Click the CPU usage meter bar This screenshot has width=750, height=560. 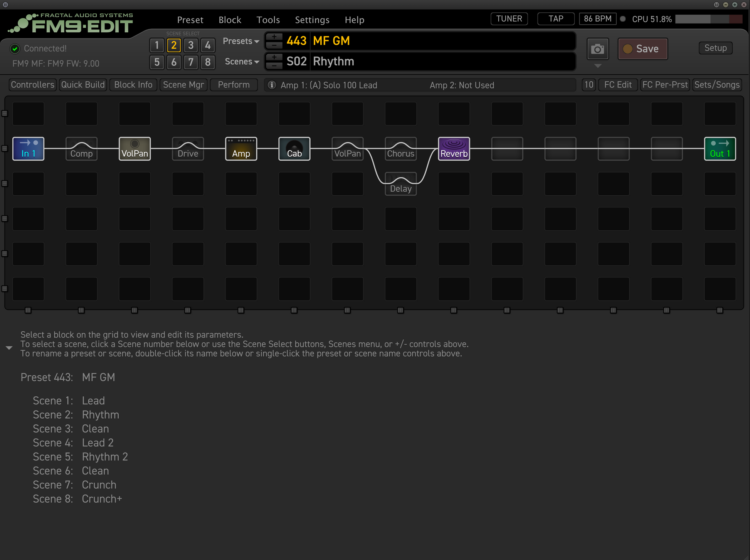pos(708,19)
